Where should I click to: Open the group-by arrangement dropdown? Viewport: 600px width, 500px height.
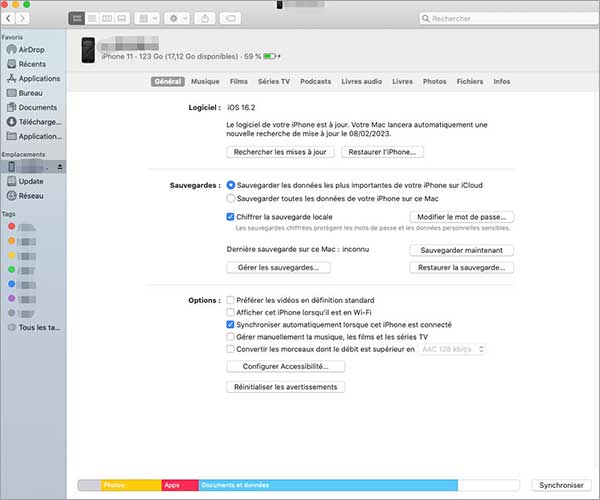[147, 18]
